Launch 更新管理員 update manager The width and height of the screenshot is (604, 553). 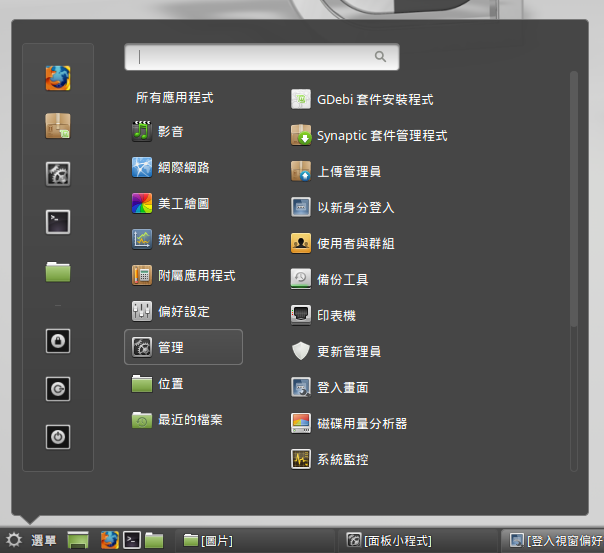(x=336, y=351)
